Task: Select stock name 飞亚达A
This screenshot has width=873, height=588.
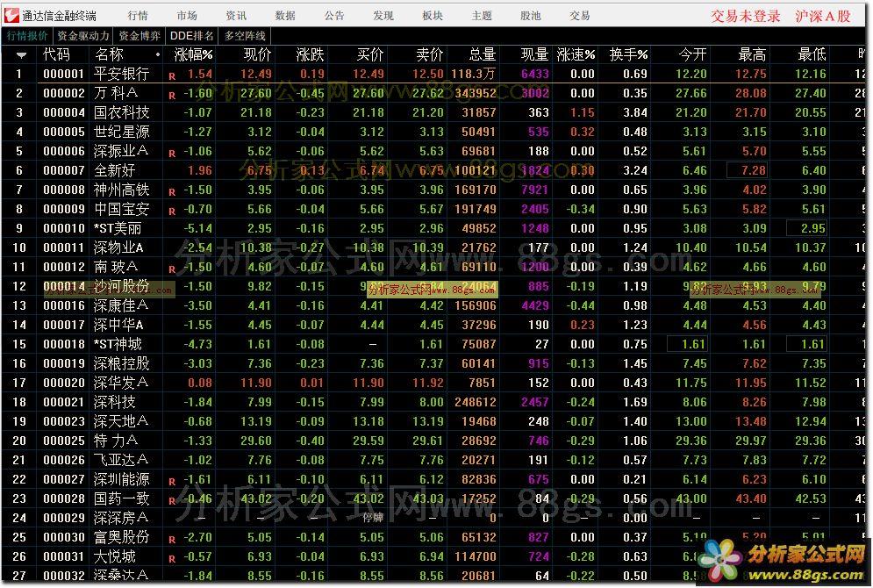Action: pos(121,460)
